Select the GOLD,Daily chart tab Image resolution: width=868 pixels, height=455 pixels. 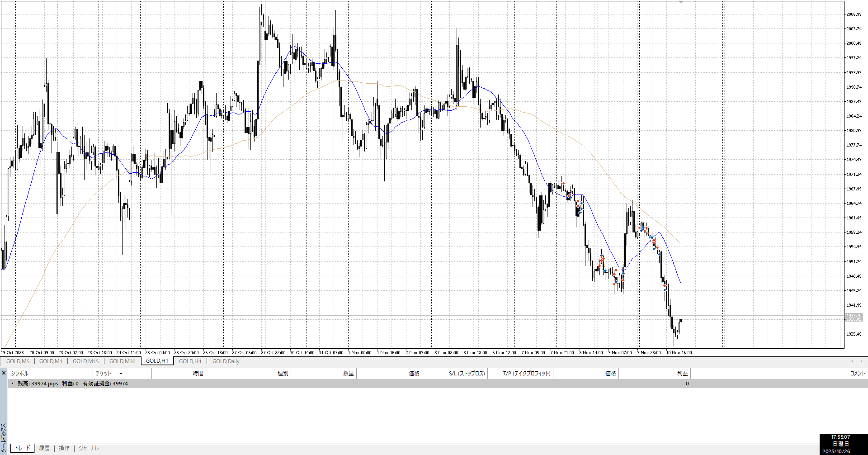[x=226, y=361]
